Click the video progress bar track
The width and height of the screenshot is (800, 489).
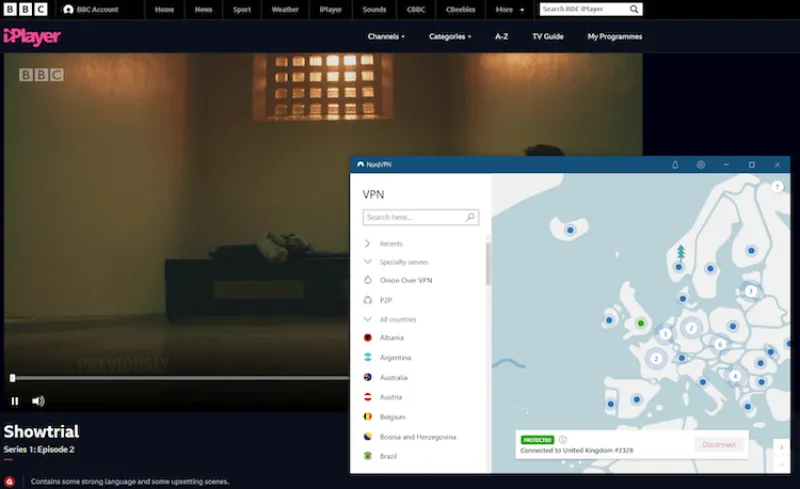tap(181, 378)
